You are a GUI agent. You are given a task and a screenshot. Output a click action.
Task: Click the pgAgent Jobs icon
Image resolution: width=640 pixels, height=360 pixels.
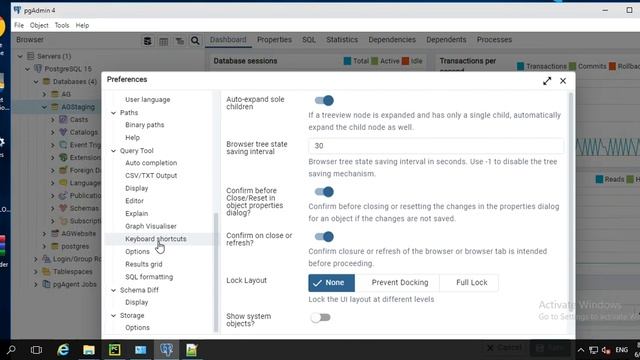point(47,284)
